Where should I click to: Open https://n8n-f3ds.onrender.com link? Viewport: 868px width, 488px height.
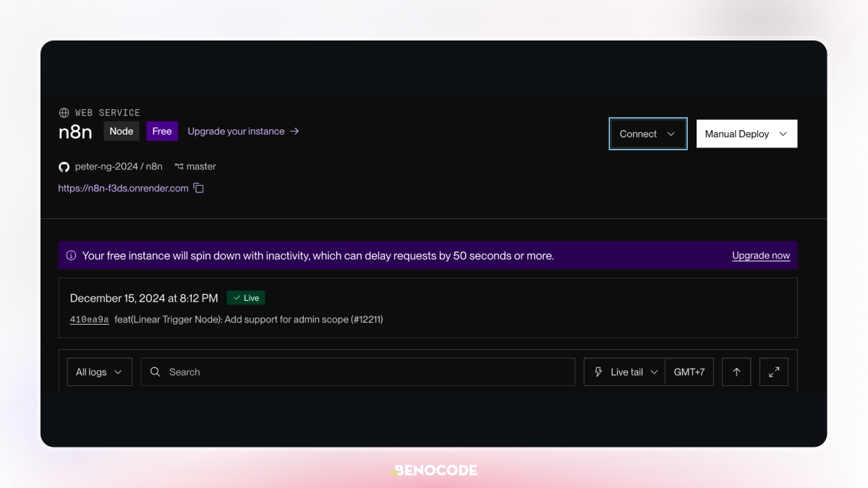[123, 188]
